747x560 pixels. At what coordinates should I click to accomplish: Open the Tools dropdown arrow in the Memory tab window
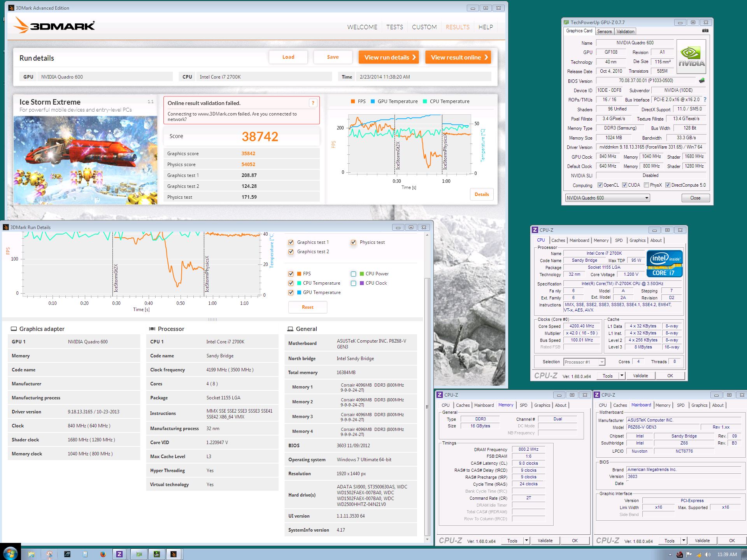(526, 541)
